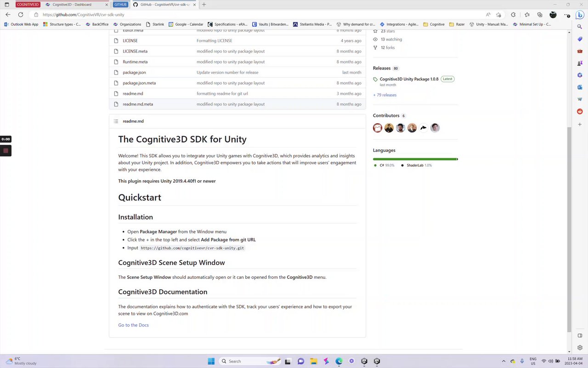Open the Cognitive3D Unity Package 1.0.8 release

pos(409,79)
